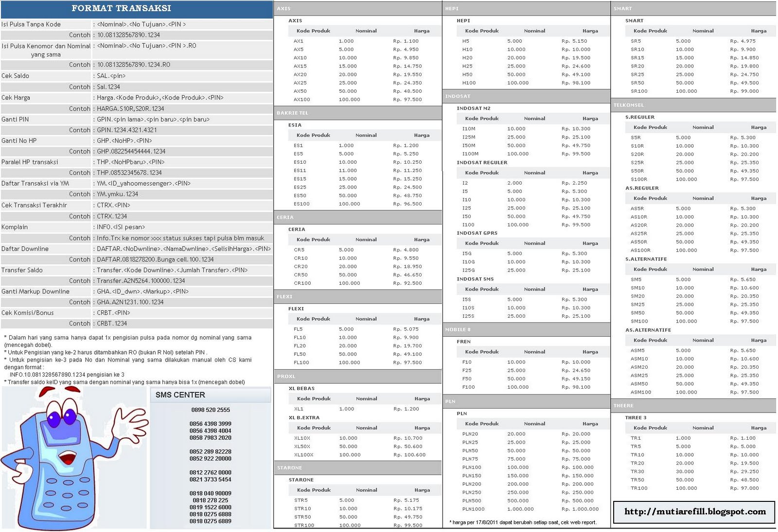Viewport: 778px width, 532px height.
Task: Select the example 'CTRX.1234'
Action: coord(112,216)
